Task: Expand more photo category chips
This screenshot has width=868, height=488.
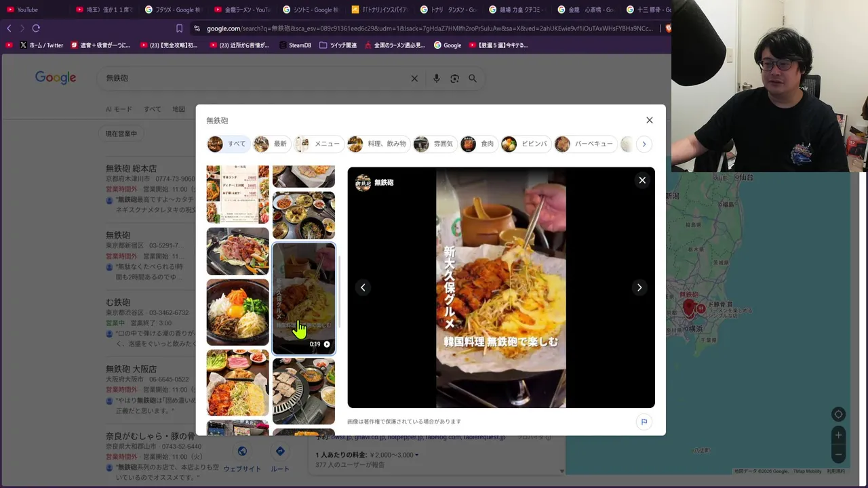Action: pyautogui.click(x=644, y=144)
